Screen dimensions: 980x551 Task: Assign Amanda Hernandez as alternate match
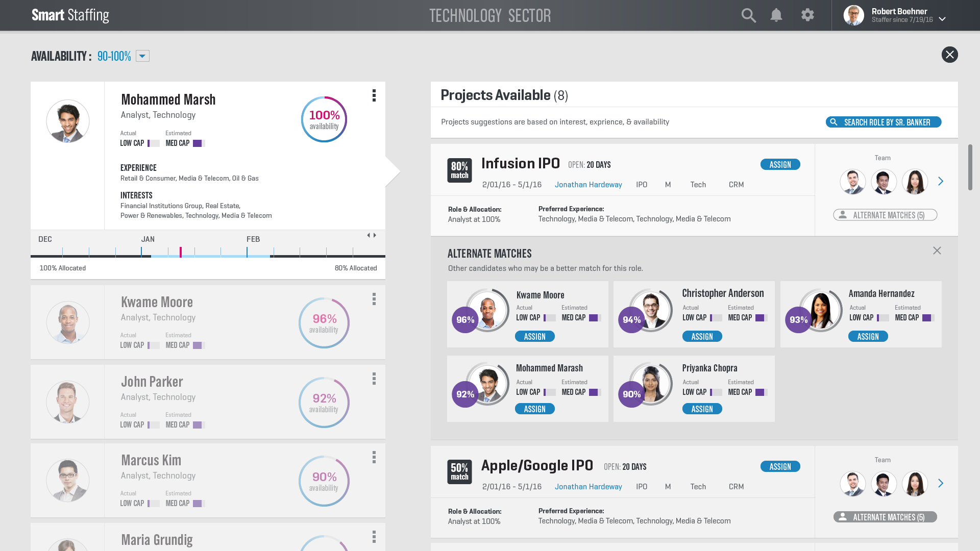(x=868, y=337)
